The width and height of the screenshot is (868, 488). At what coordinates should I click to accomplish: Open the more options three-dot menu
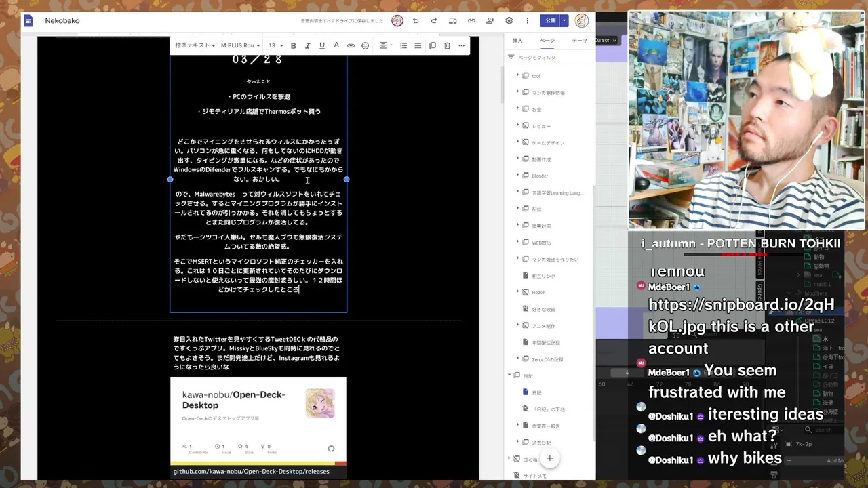[527, 21]
